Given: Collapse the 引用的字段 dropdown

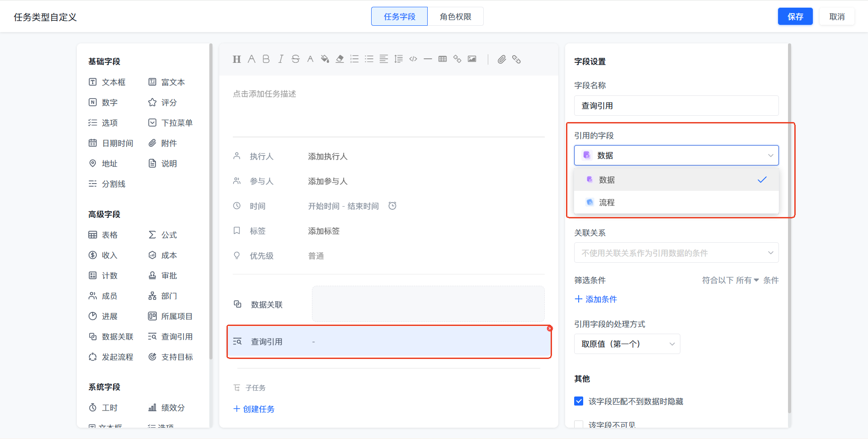Looking at the screenshot, I should point(676,155).
